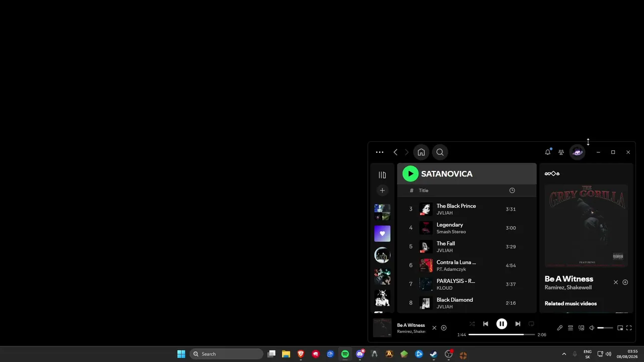Open the Spotify Home page
Screen dimensions: 644x362
(421, 152)
